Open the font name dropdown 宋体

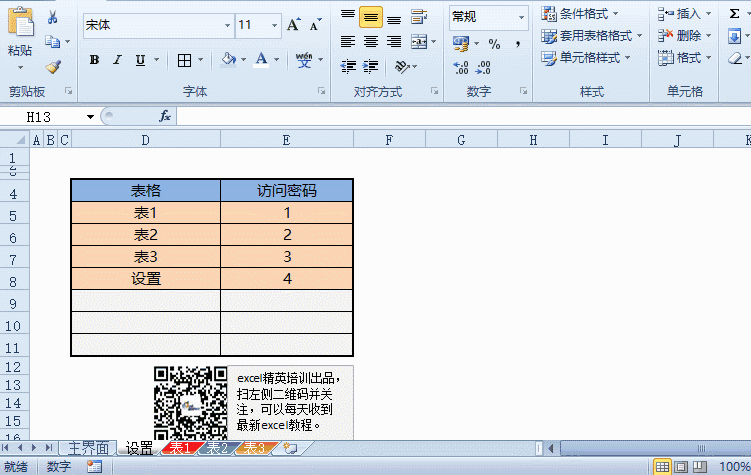point(228,25)
